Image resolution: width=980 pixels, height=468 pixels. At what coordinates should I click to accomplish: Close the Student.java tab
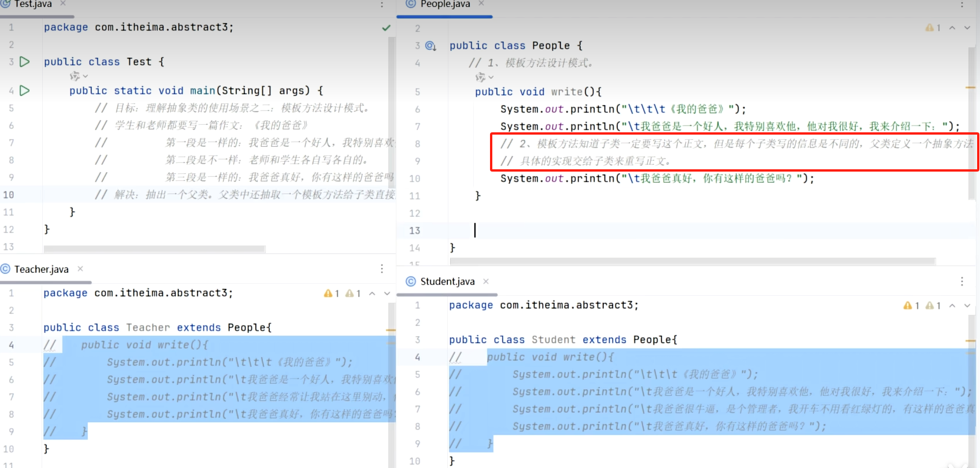486,281
